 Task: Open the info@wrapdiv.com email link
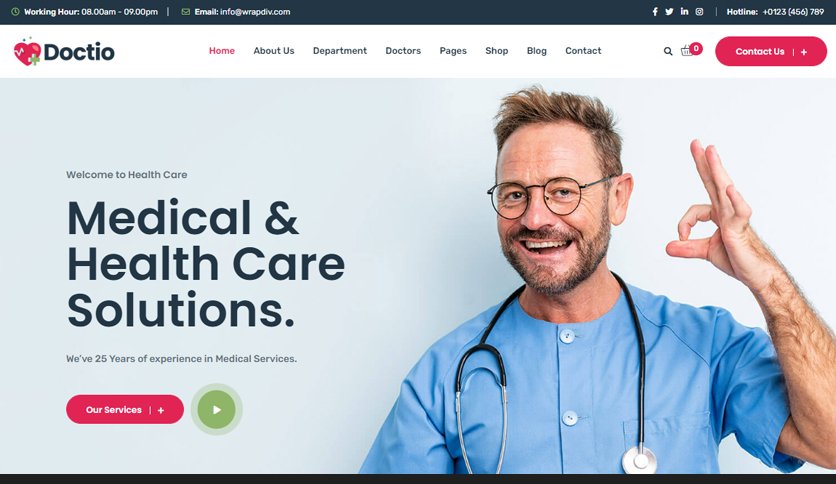point(255,12)
